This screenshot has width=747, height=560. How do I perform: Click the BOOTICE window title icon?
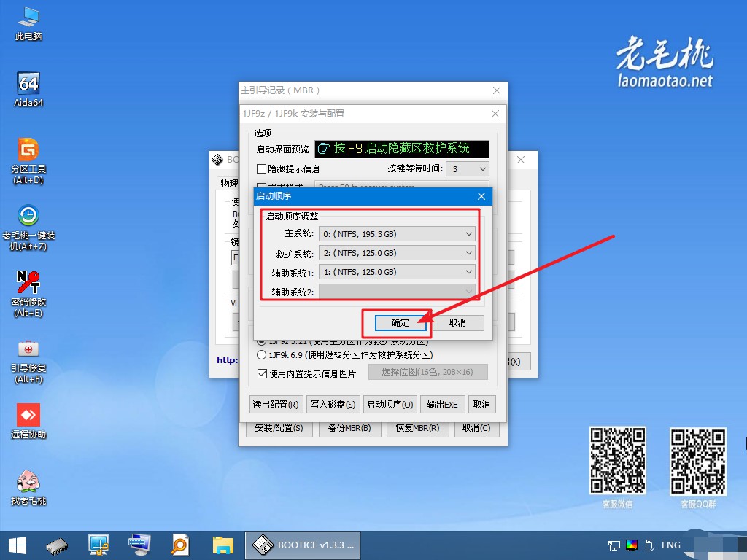[217, 160]
